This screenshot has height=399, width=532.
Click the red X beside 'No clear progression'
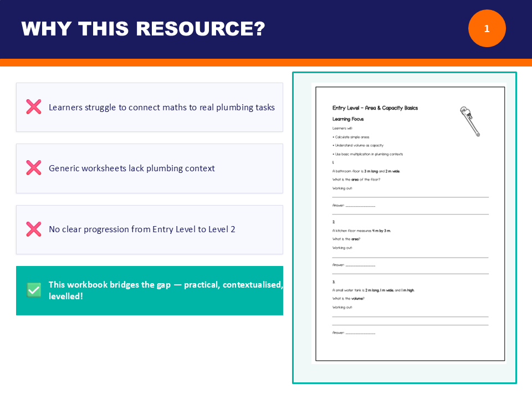(x=34, y=229)
